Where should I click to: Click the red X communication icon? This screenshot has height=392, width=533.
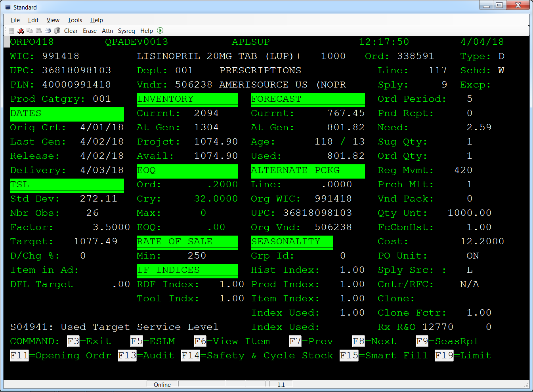[20, 30]
